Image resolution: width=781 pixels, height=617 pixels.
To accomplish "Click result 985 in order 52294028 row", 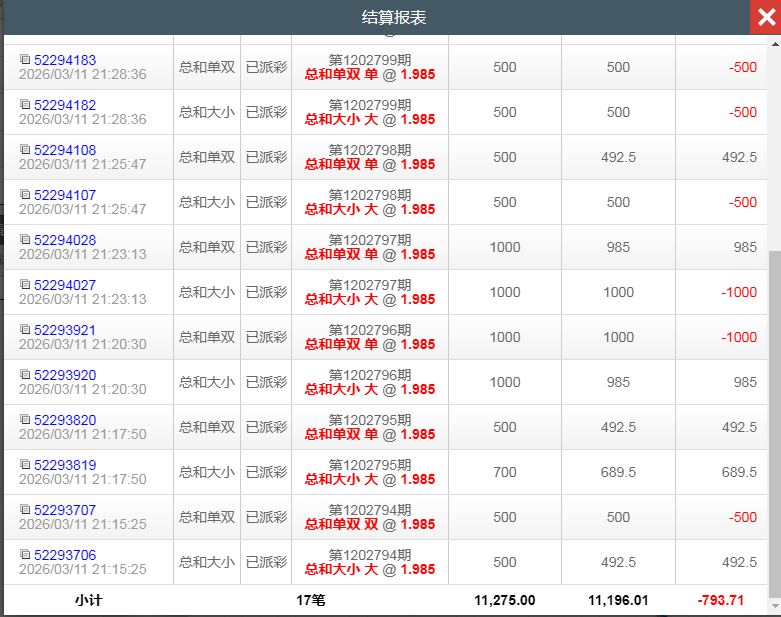I will 745,247.
